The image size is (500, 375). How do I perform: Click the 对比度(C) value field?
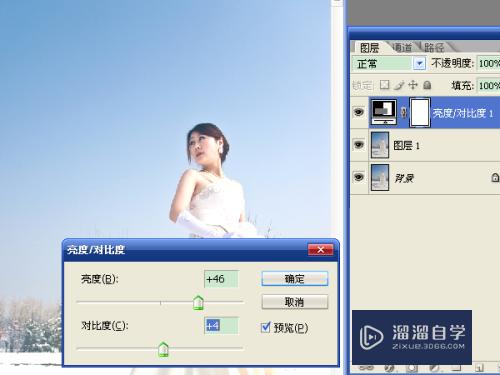(221, 326)
